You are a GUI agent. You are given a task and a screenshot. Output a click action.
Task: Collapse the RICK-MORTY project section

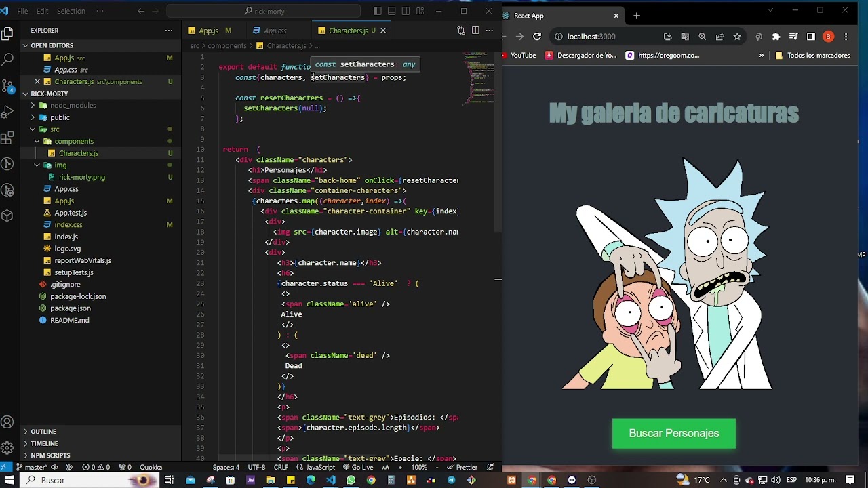coord(49,94)
